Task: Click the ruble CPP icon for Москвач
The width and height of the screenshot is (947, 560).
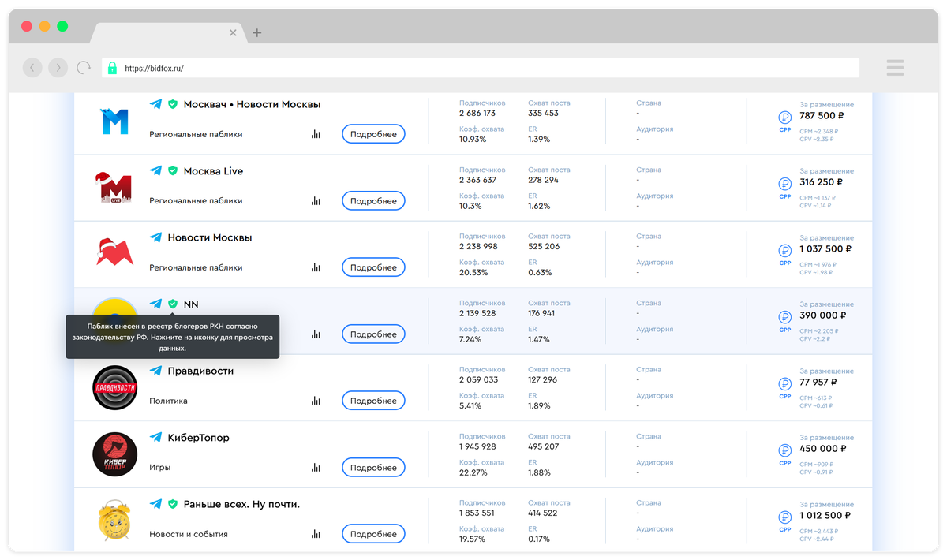Action: tap(785, 117)
